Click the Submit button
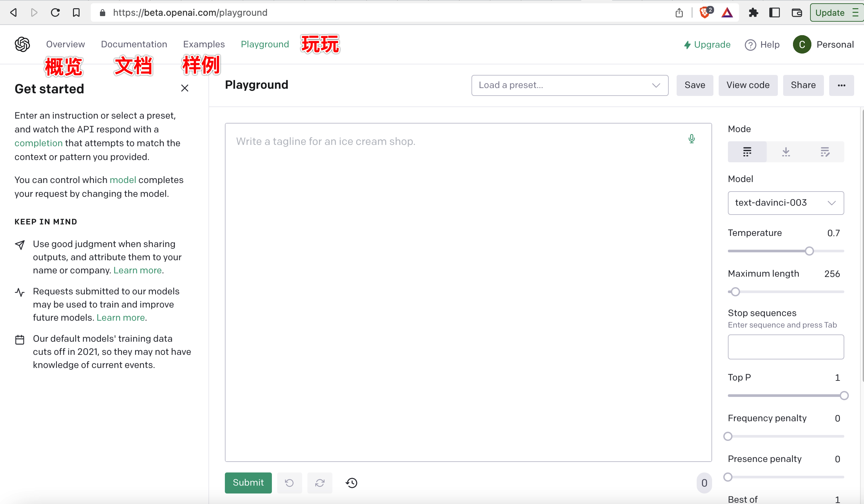The image size is (864, 504). 248,483
